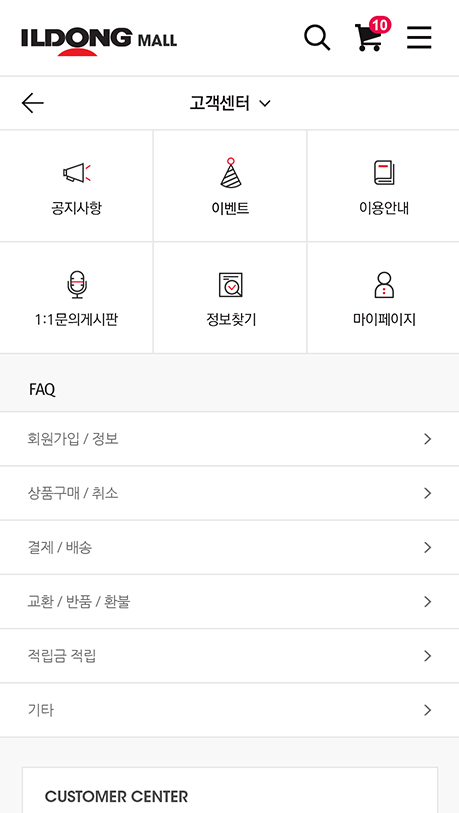Go to ILDONG MALL home logo

pyautogui.click(x=99, y=41)
